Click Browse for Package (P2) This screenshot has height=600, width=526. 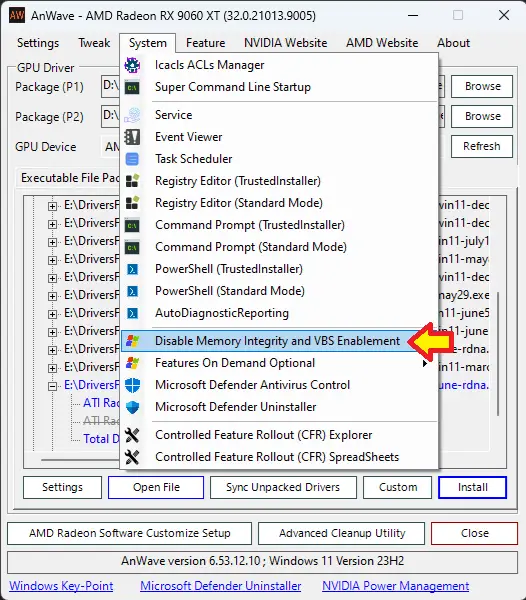[482, 116]
